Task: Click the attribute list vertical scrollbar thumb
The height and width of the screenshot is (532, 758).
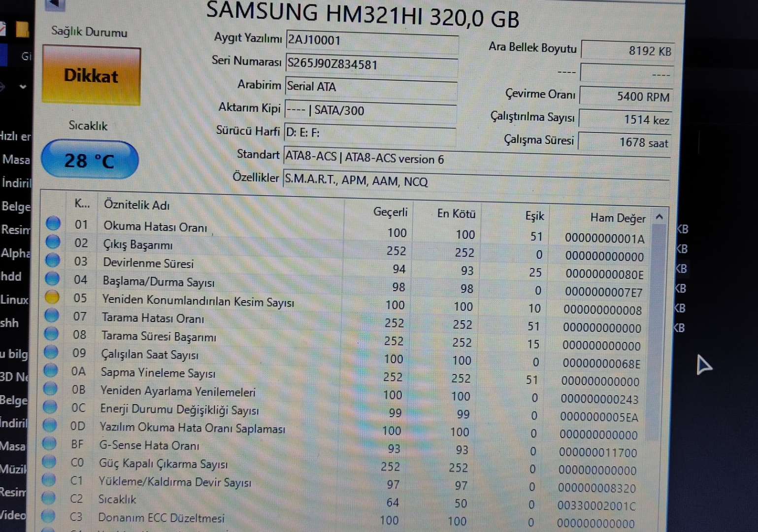Action: 655,332
